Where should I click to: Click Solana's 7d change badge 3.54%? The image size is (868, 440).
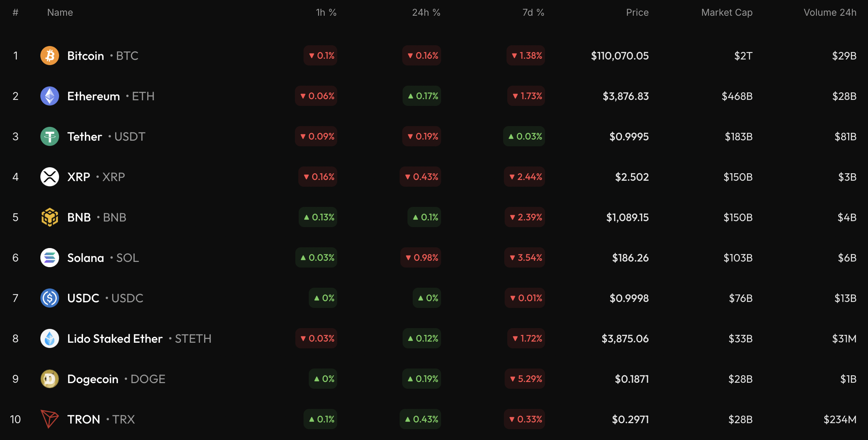pyautogui.click(x=525, y=258)
